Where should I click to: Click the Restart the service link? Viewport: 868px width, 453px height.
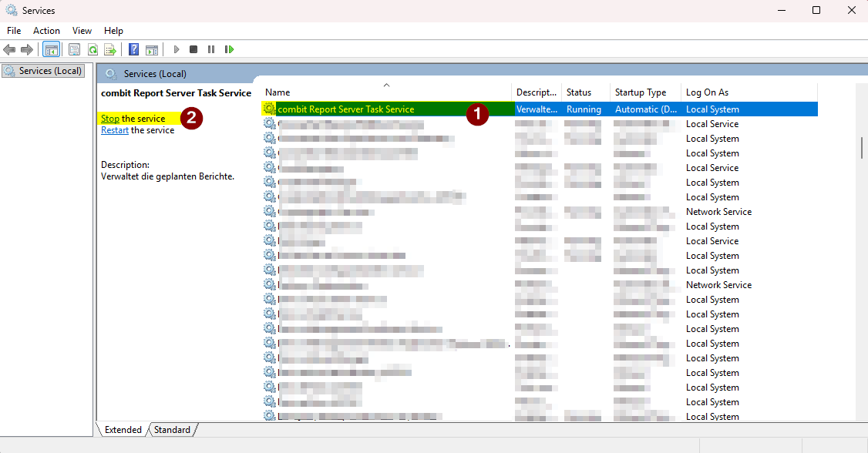pyautogui.click(x=115, y=130)
